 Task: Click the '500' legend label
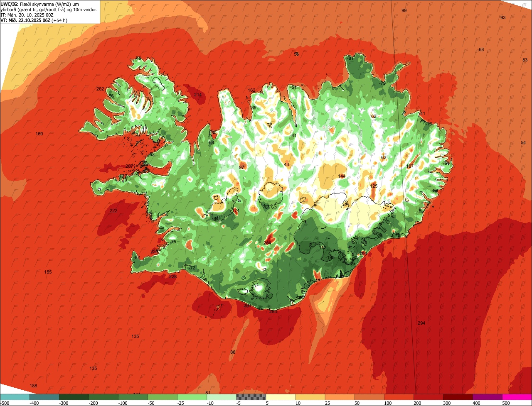506,403
